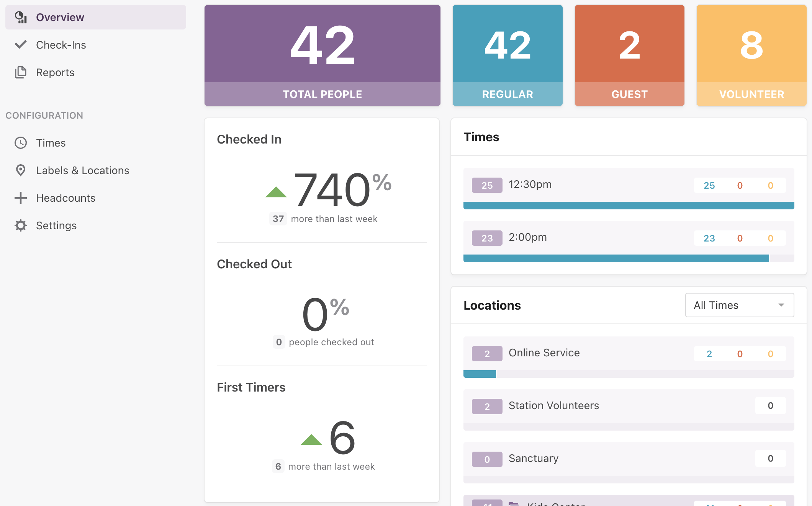The image size is (812, 506).
Task: Click the First Timers 6 figure
Action: tap(342, 437)
